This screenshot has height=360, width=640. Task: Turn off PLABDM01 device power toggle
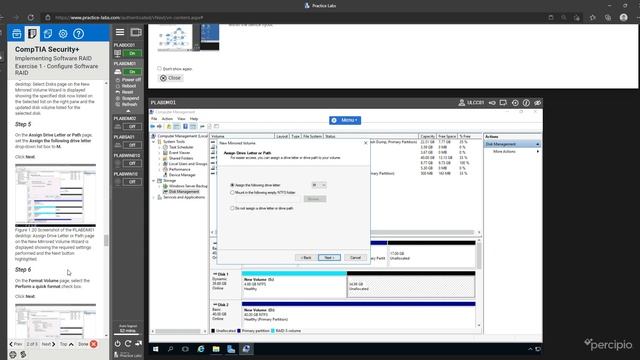pyautogui.click(x=132, y=72)
